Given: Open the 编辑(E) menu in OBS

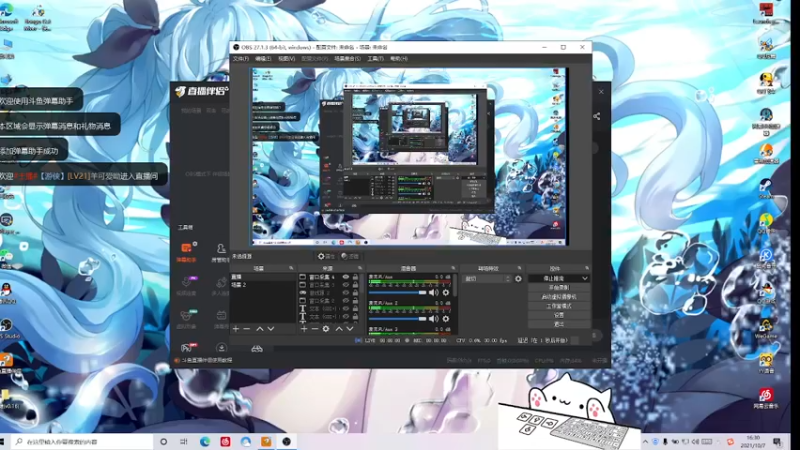Looking at the screenshot, I should tap(263, 59).
